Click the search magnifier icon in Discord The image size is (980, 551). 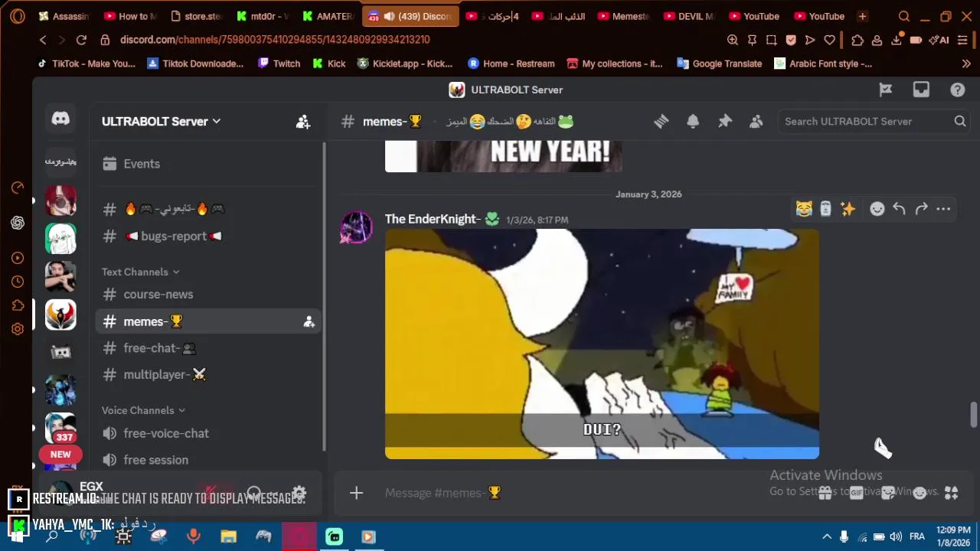[959, 121]
